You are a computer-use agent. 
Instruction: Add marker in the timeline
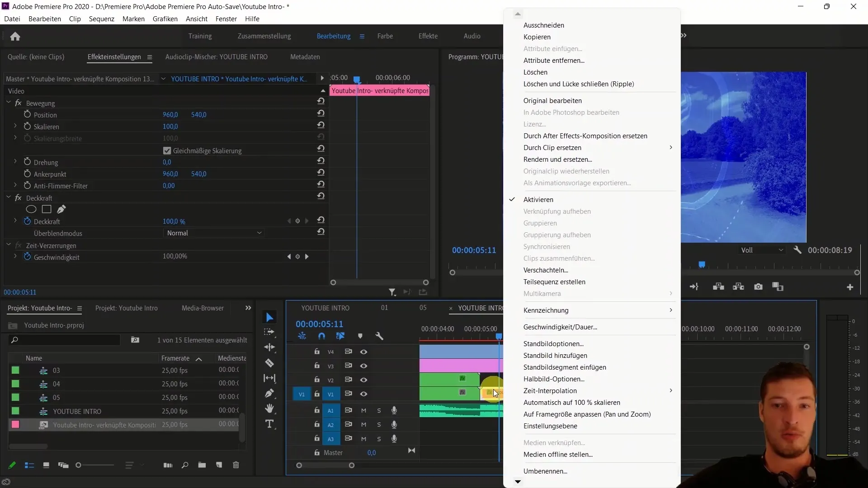(360, 336)
